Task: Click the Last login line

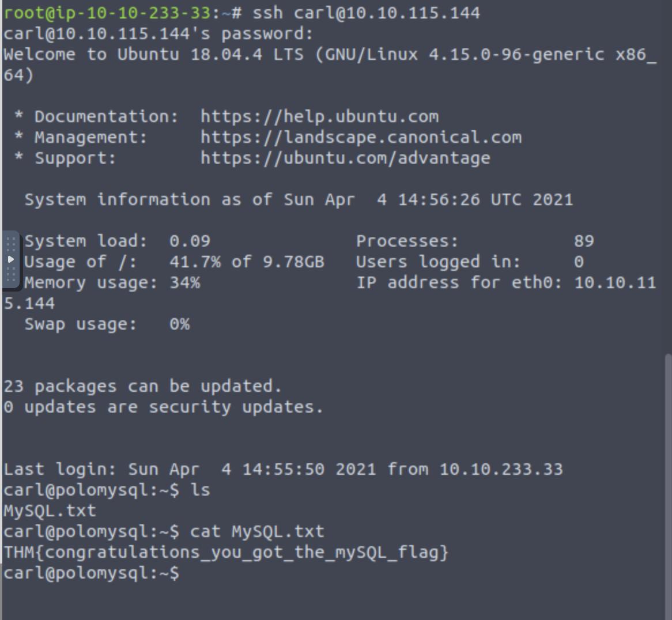Action: (282, 469)
